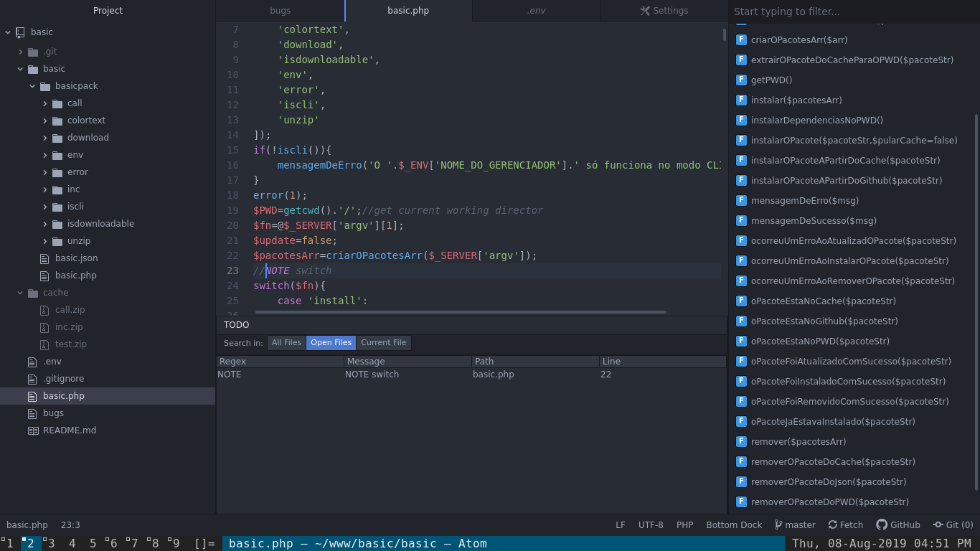980x551 pixels.
Task: Click the folder icon of .git
Action: tap(32, 52)
